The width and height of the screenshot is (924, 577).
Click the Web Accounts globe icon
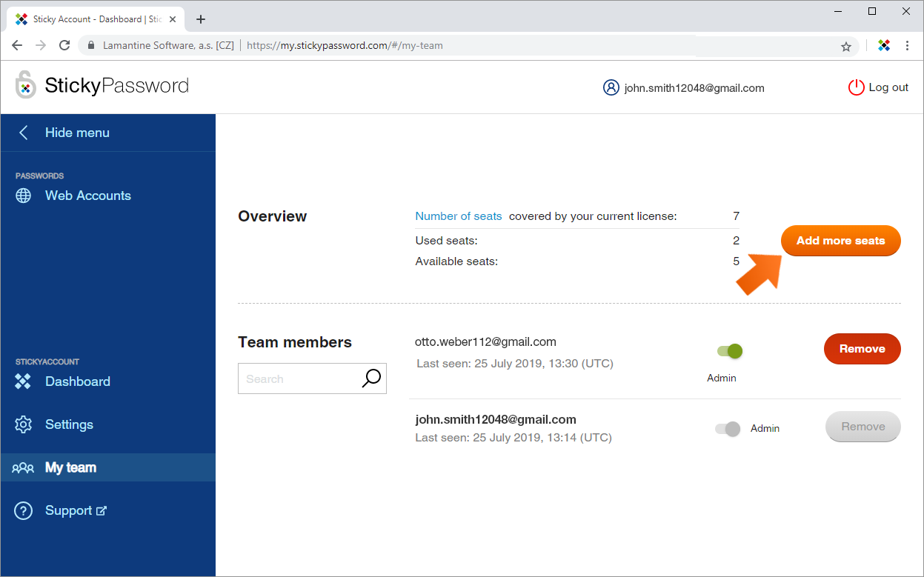[x=24, y=196]
